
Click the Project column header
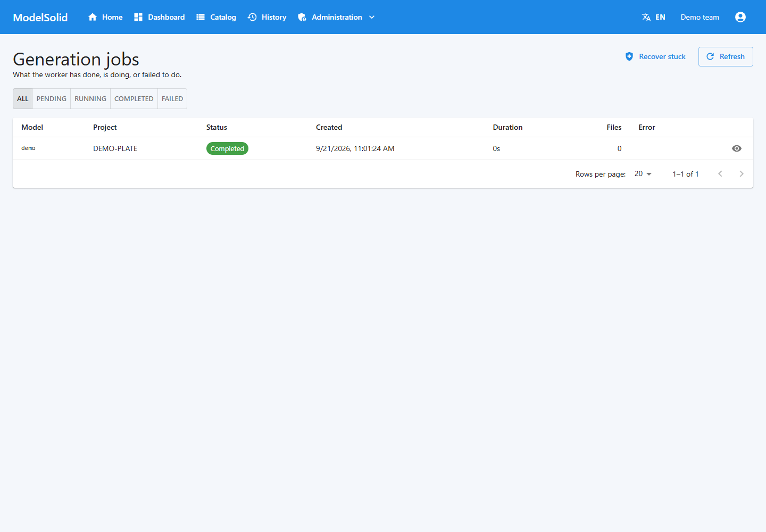point(105,127)
